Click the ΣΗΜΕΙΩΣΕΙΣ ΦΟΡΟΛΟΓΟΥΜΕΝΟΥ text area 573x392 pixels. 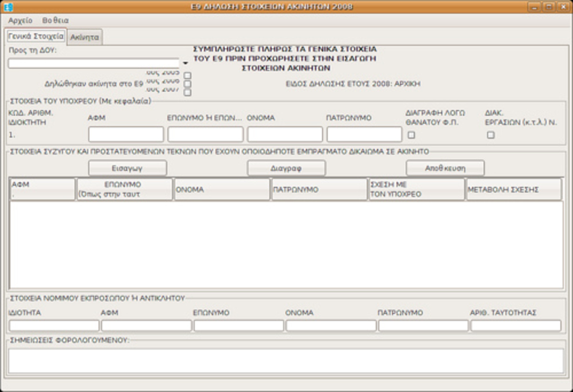[x=286, y=360]
